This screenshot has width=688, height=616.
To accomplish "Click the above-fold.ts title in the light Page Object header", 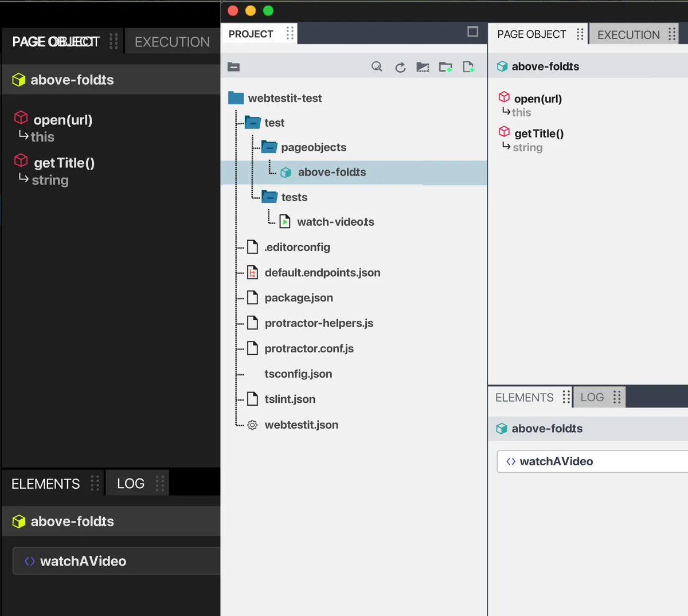I will coord(545,66).
